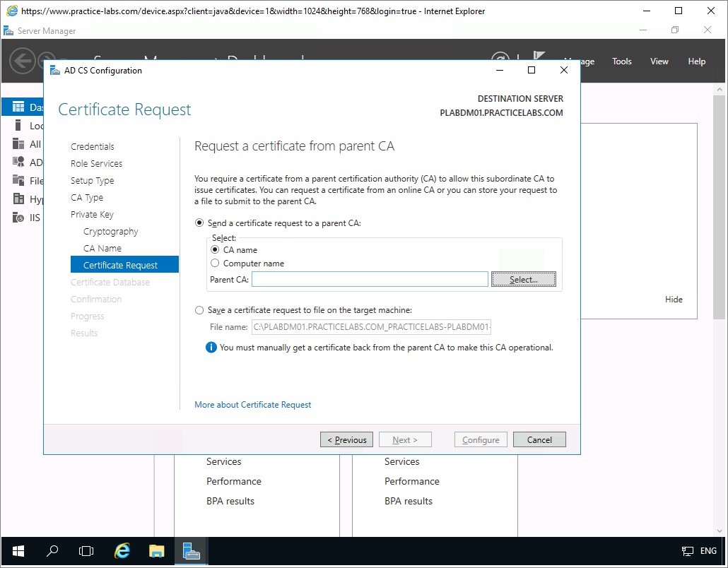Image resolution: width=728 pixels, height=568 pixels.
Task: Click the left Performance tile entry
Action: click(x=233, y=481)
